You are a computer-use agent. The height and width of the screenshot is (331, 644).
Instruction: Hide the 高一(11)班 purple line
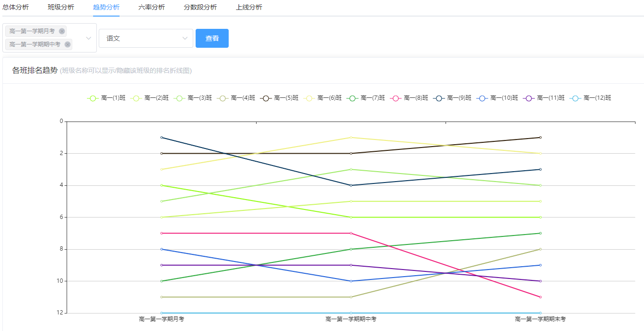pos(544,98)
